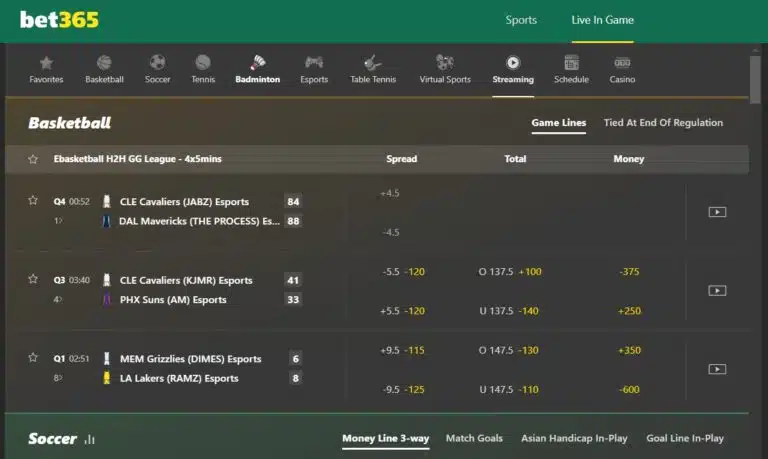The width and height of the screenshot is (768, 459).
Task: Watch stream for Cavaliers KJMR vs Suns
Action: click(x=717, y=290)
